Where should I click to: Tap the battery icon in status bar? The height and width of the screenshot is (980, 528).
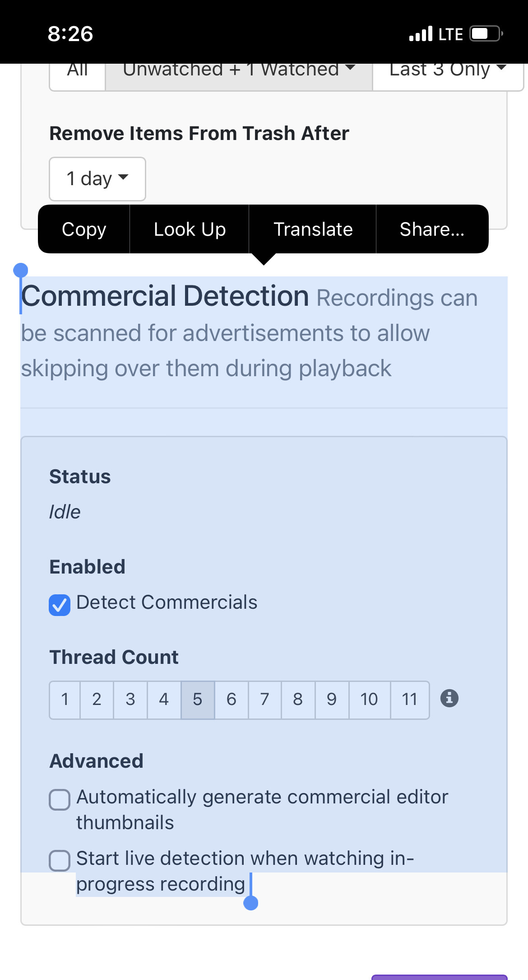click(486, 34)
